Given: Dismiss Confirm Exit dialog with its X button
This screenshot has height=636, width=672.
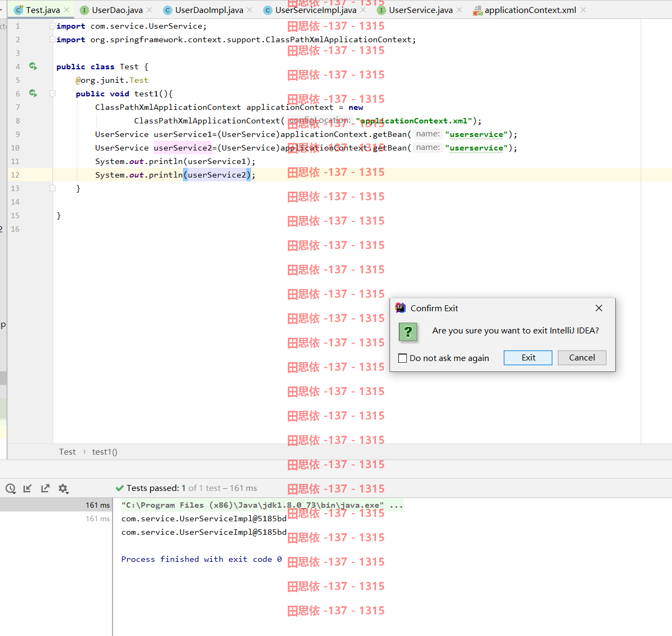Looking at the screenshot, I should click(599, 308).
